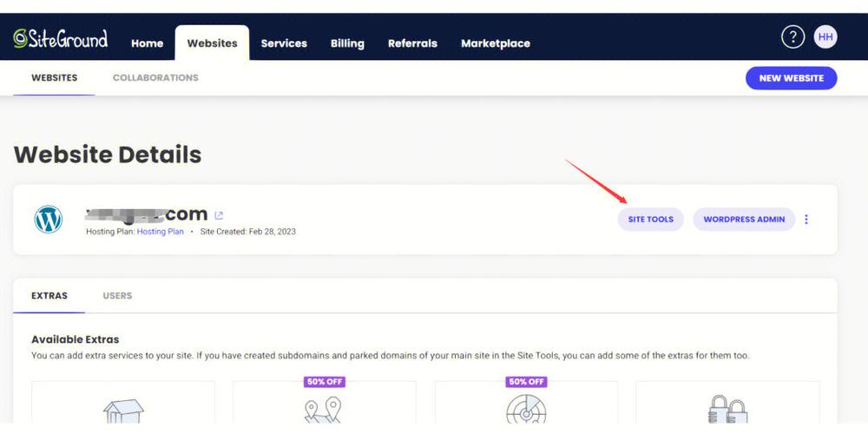Screen dimensions: 868x434
Task: Click the 50% OFF badge above radar icon
Action: coord(527,382)
